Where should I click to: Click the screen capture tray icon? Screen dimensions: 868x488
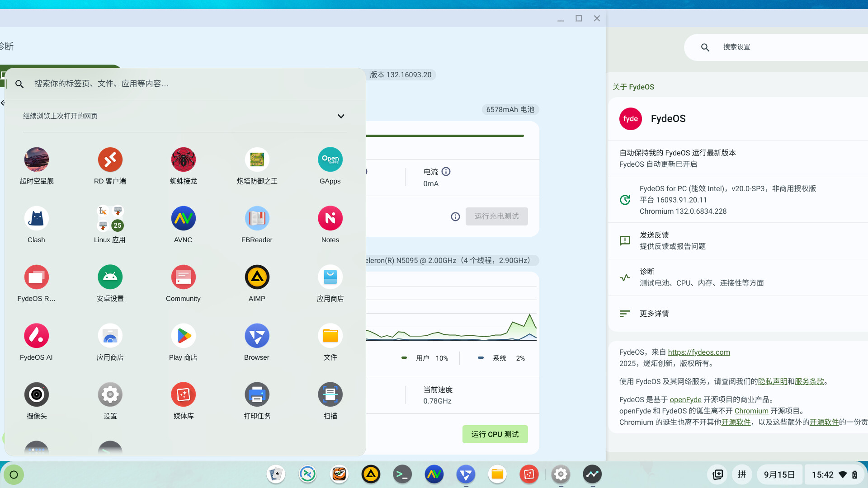coord(717,474)
